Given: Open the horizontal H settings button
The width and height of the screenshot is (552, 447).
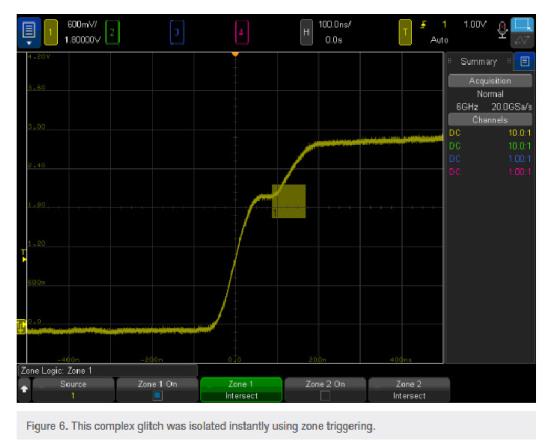Looking at the screenshot, I should tap(306, 32).
